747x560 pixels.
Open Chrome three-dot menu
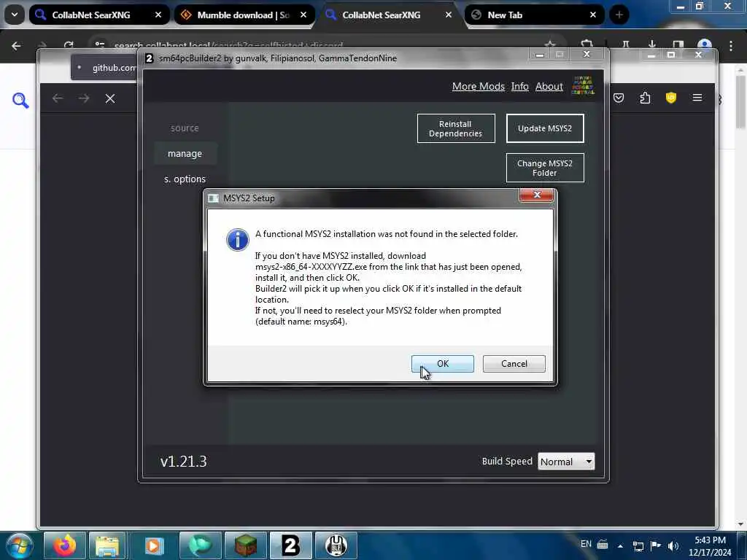pyautogui.click(x=731, y=46)
